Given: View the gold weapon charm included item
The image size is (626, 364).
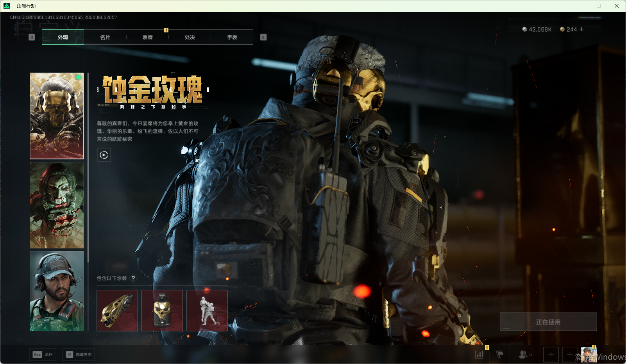Looking at the screenshot, I should [x=117, y=310].
